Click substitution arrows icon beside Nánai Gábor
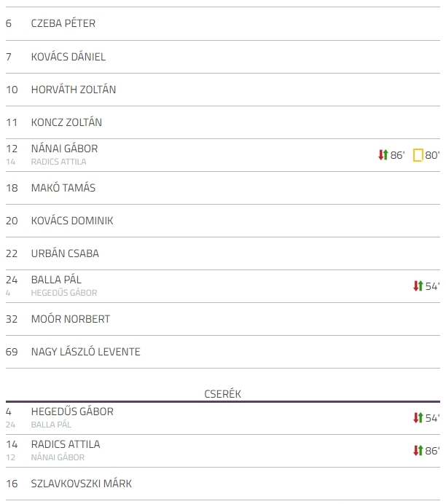Image resolution: width=446 pixels, height=504 pixels. coord(383,155)
